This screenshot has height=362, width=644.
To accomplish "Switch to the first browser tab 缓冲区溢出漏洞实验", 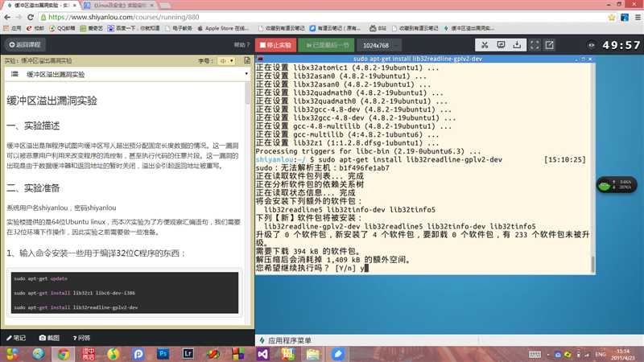I will [x=39, y=6].
